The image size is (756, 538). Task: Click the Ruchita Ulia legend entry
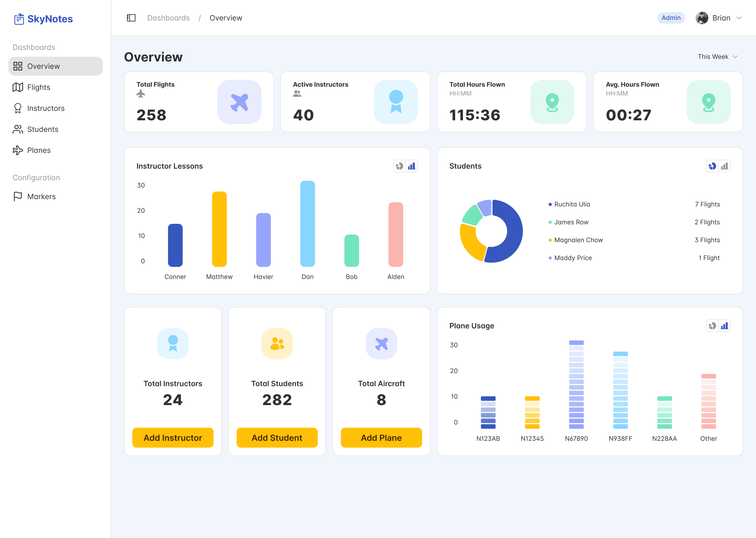click(x=569, y=204)
